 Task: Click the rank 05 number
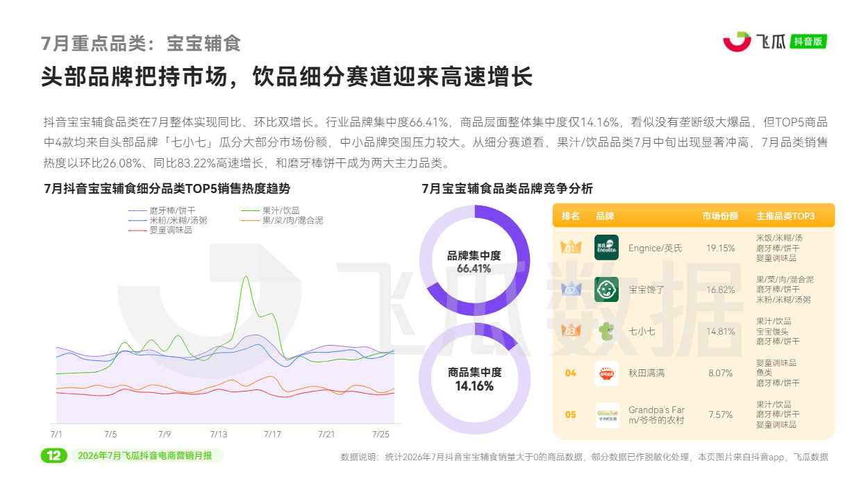[x=570, y=414]
